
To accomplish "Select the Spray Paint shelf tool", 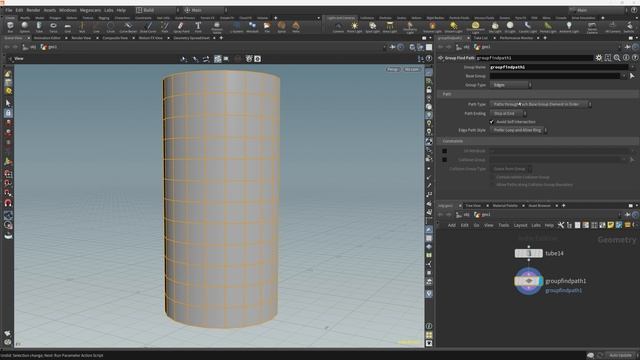I will coord(181,27).
